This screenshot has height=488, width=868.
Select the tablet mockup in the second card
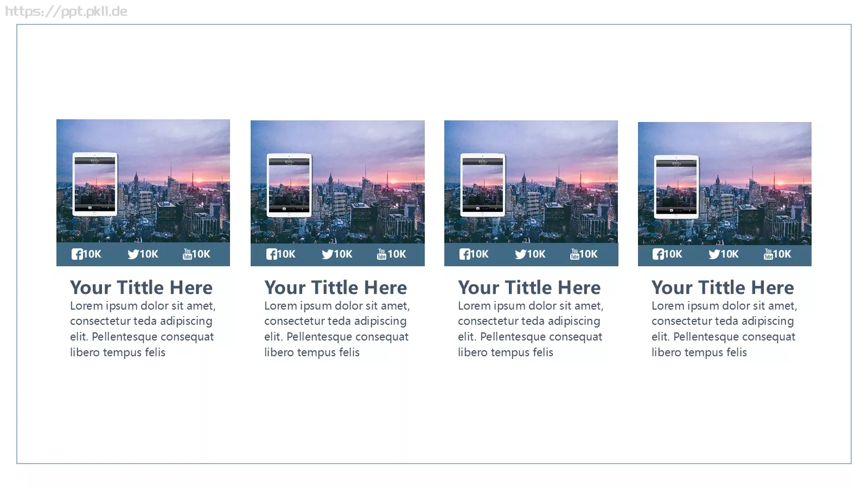point(289,185)
